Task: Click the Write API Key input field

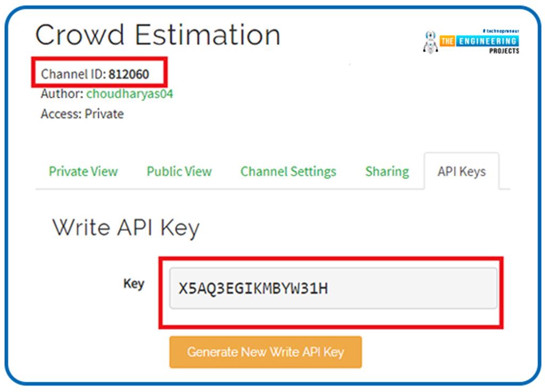Action: pyautogui.click(x=333, y=289)
